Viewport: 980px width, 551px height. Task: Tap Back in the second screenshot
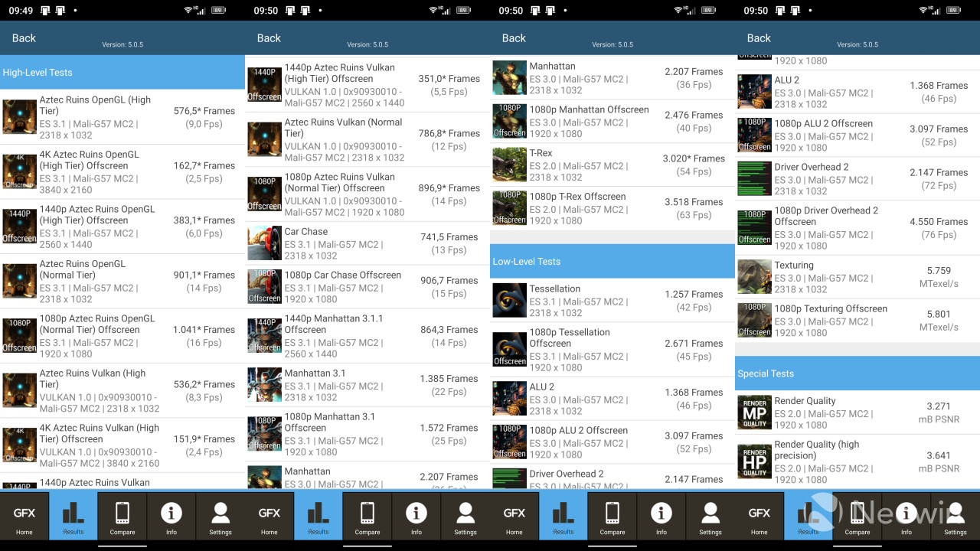[x=269, y=38]
